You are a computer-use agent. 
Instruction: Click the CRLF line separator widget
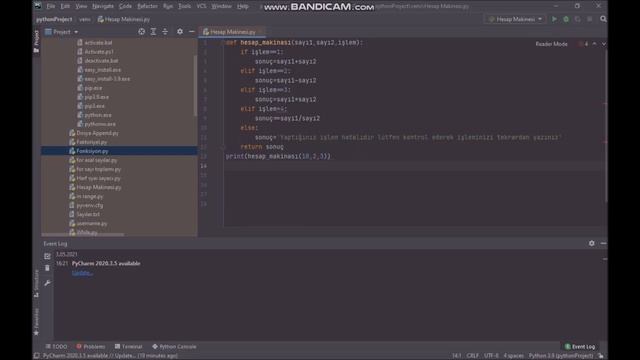[x=473, y=356]
